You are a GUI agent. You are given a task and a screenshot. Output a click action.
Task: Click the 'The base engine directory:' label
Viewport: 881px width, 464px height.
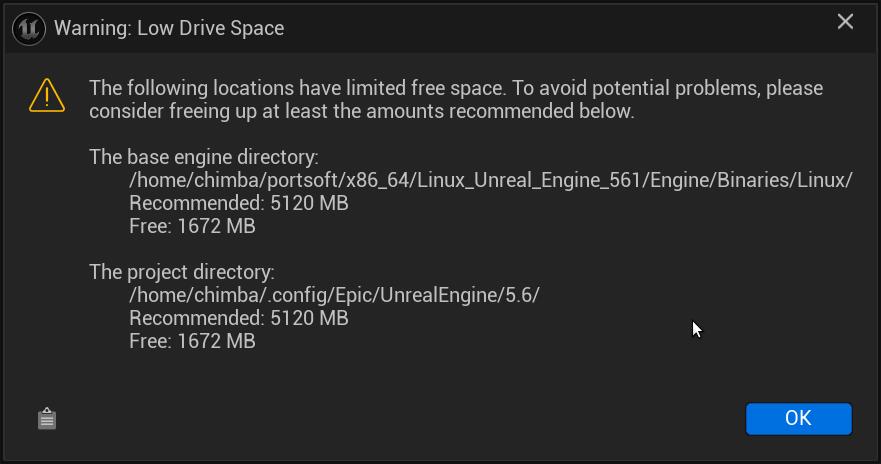coord(203,157)
